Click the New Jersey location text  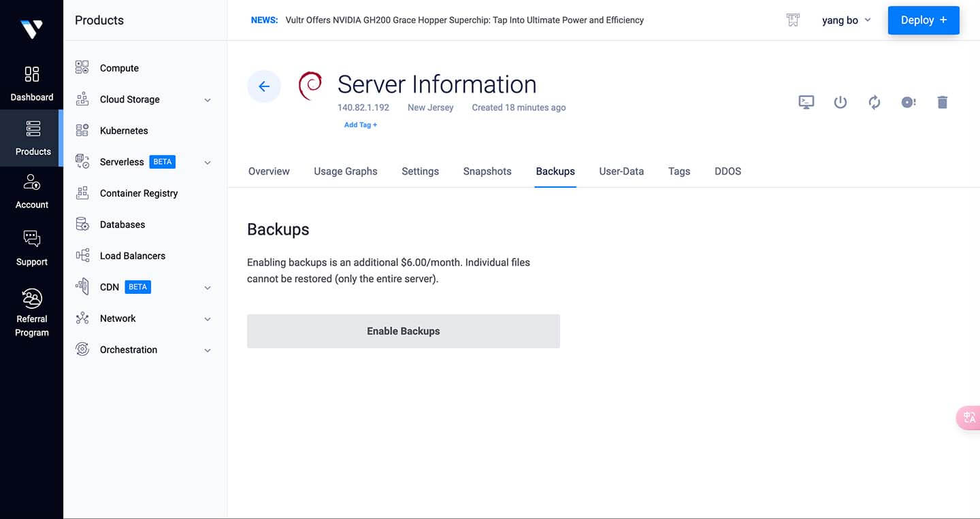430,107
